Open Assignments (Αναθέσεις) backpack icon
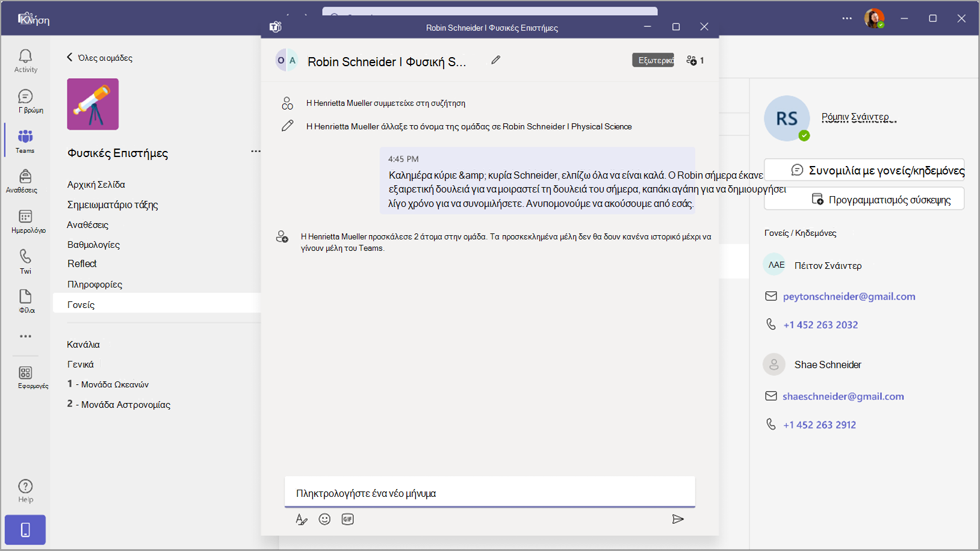This screenshot has height=551, width=980. (25, 176)
